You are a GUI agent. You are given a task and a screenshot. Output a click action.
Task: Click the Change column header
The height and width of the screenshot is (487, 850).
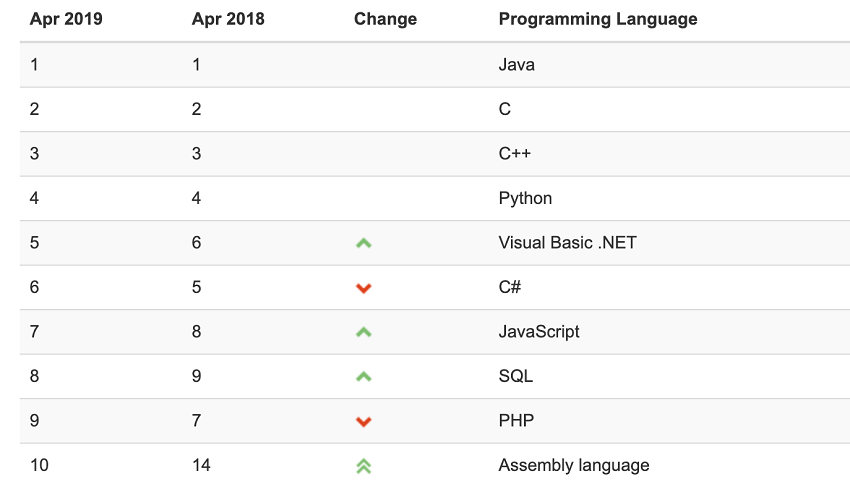(385, 19)
